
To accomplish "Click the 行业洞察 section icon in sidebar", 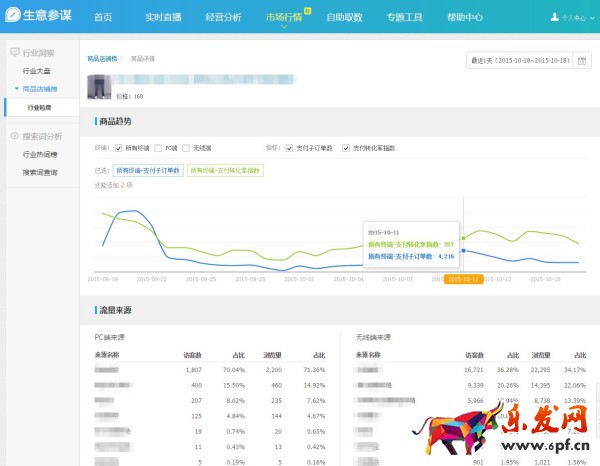I will click(14, 52).
